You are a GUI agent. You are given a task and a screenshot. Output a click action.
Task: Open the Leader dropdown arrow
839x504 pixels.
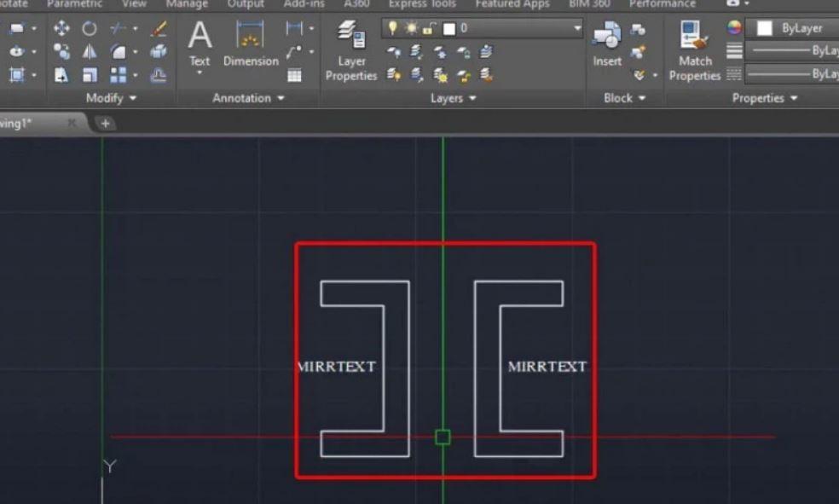[x=311, y=51]
